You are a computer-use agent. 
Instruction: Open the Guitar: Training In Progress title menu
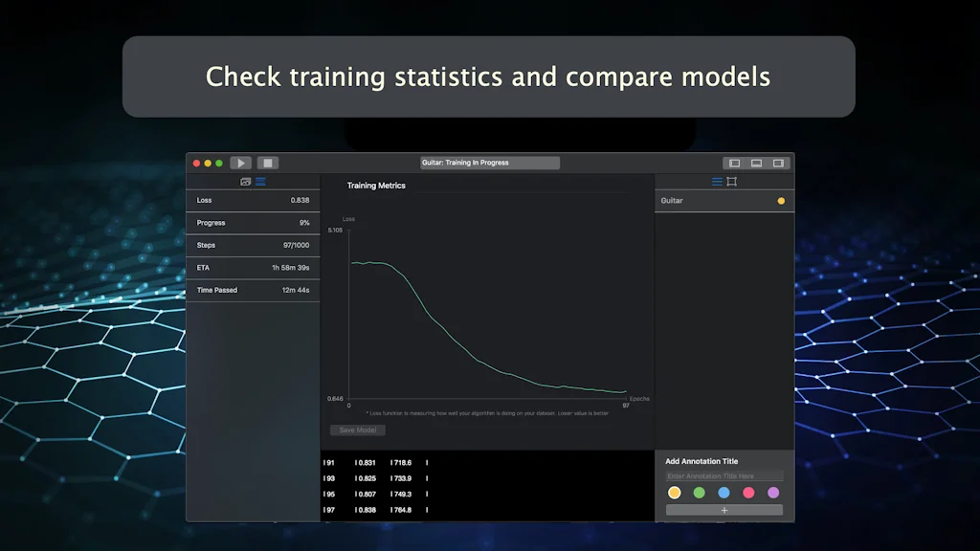coord(490,163)
